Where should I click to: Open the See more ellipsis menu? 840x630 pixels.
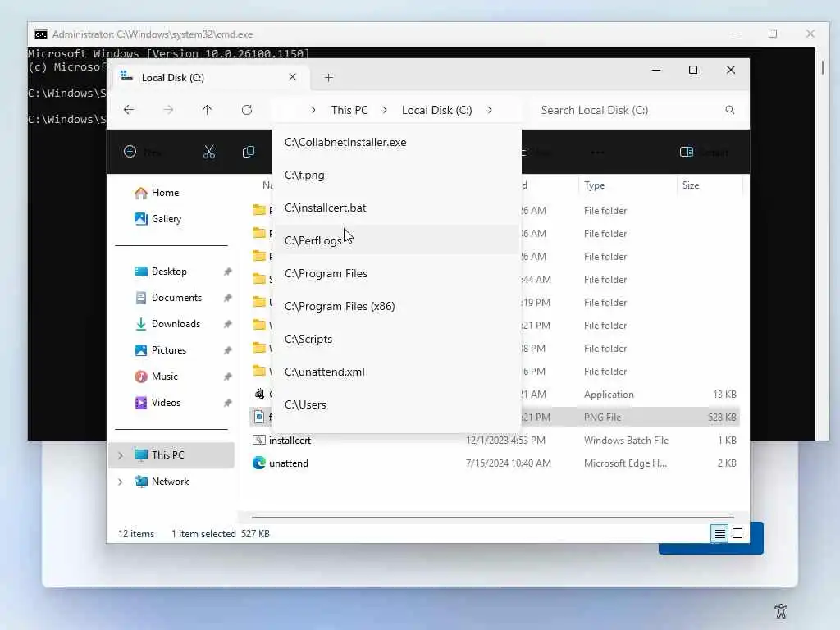click(x=598, y=153)
